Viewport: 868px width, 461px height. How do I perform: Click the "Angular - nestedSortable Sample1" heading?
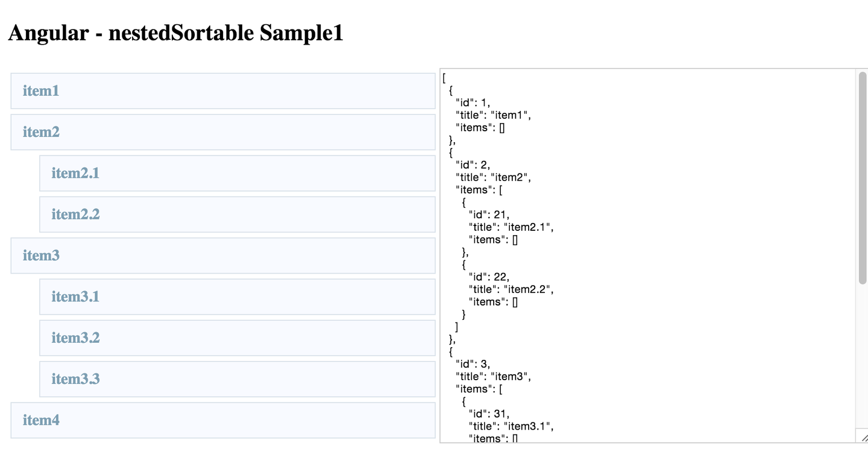point(175,33)
